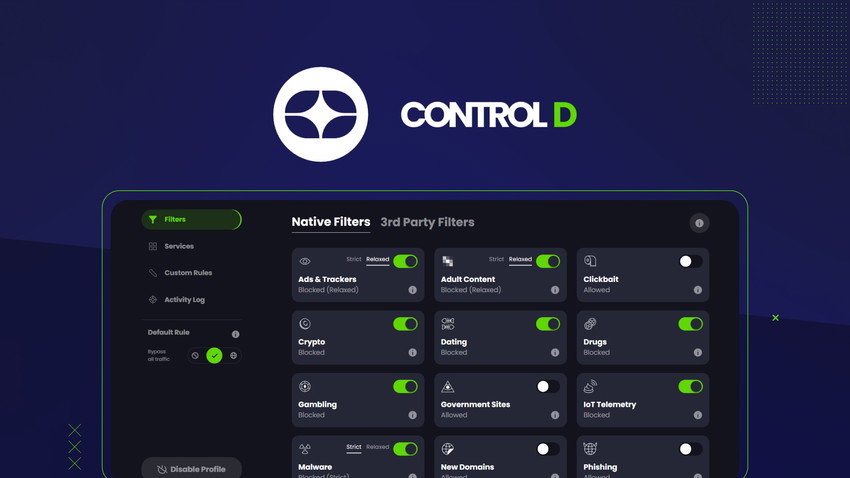Image resolution: width=850 pixels, height=478 pixels.
Task: Enable the New Domains filter
Action: click(x=548, y=449)
